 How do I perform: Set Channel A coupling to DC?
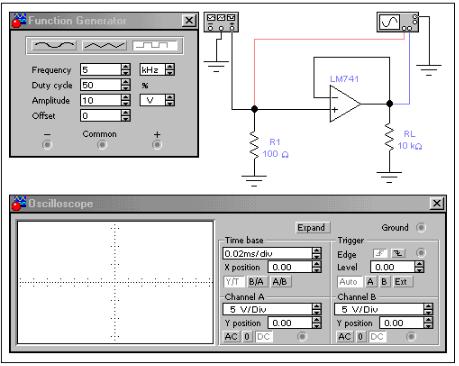click(x=264, y=337)
